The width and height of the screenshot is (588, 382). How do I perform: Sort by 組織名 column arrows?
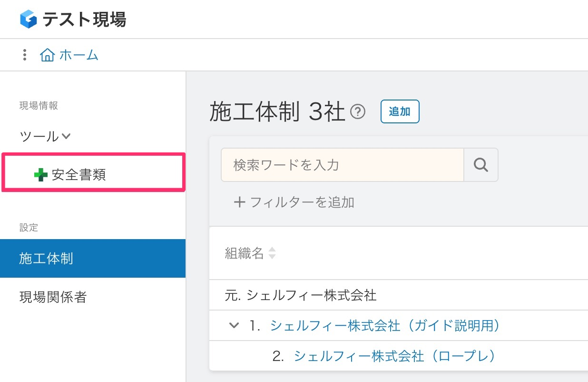(272, 253)
